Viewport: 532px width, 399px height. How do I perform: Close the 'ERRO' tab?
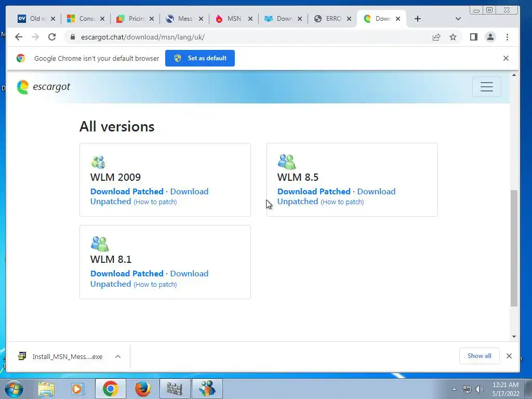click(349, 19)
